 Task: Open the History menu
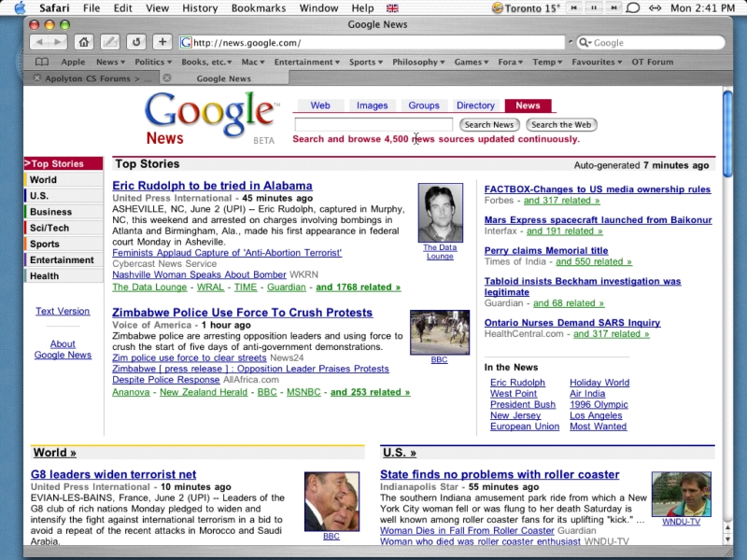pyautogui.click(x=200, y=8)
